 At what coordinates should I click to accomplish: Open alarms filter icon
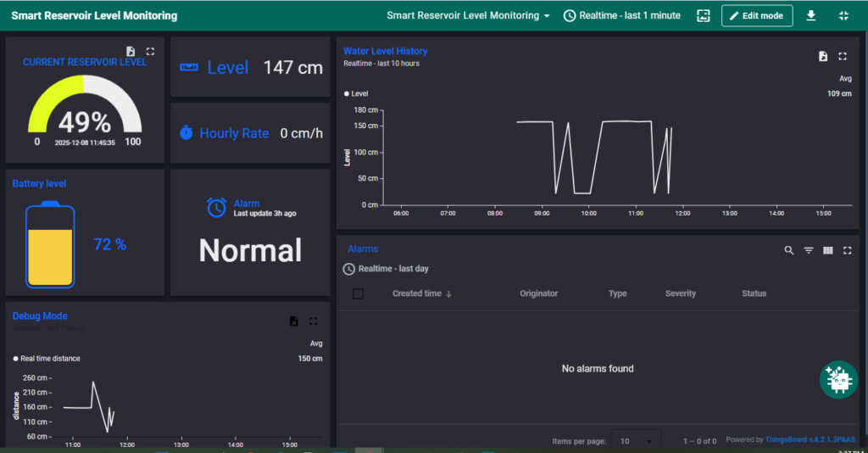(x=809, y=250)
